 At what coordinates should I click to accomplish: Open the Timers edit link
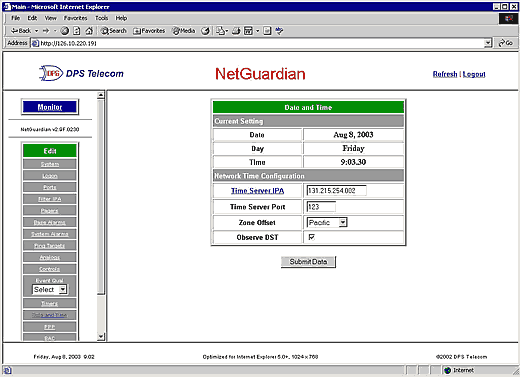tap(50, 303)
